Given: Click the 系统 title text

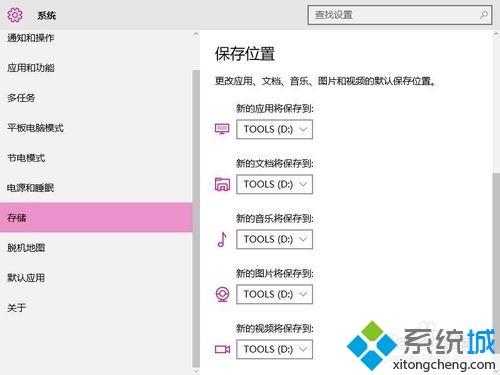Looking at the screenshot, I should (x=47, y=15).
